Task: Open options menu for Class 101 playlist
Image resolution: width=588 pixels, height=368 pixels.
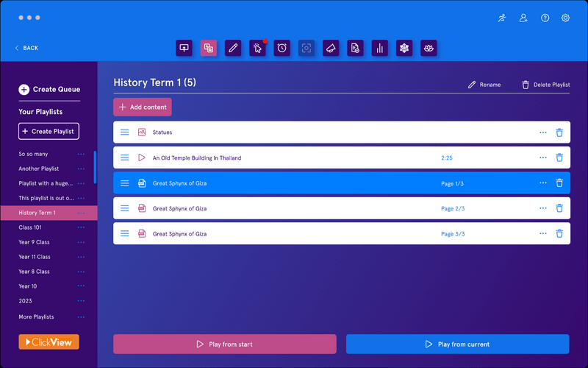Action: pyautogui.click(x=81, y=227)
